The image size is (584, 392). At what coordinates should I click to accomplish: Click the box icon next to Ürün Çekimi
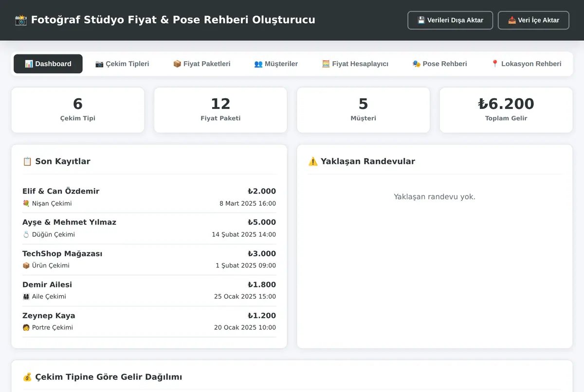pos(26,266)
